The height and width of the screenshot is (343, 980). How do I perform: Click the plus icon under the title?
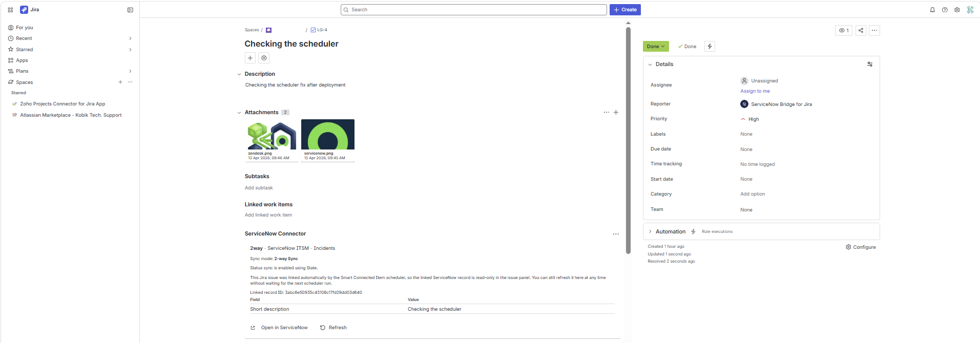(251, 58)
